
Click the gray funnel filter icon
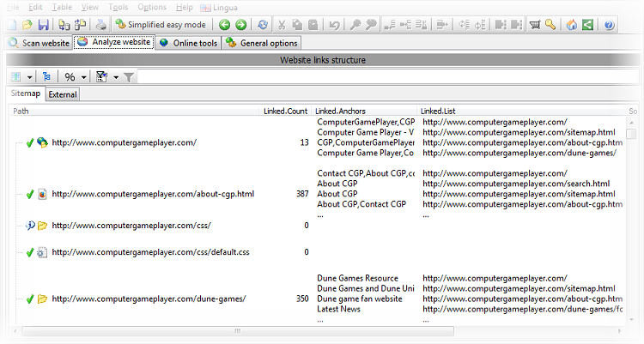pos(129,77)
